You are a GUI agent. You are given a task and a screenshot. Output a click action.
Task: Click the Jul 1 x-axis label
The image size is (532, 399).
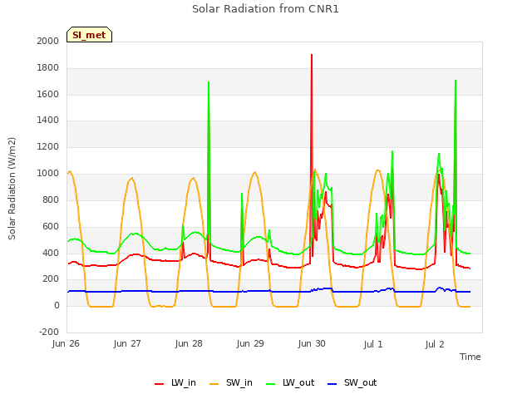click(373, 344)
